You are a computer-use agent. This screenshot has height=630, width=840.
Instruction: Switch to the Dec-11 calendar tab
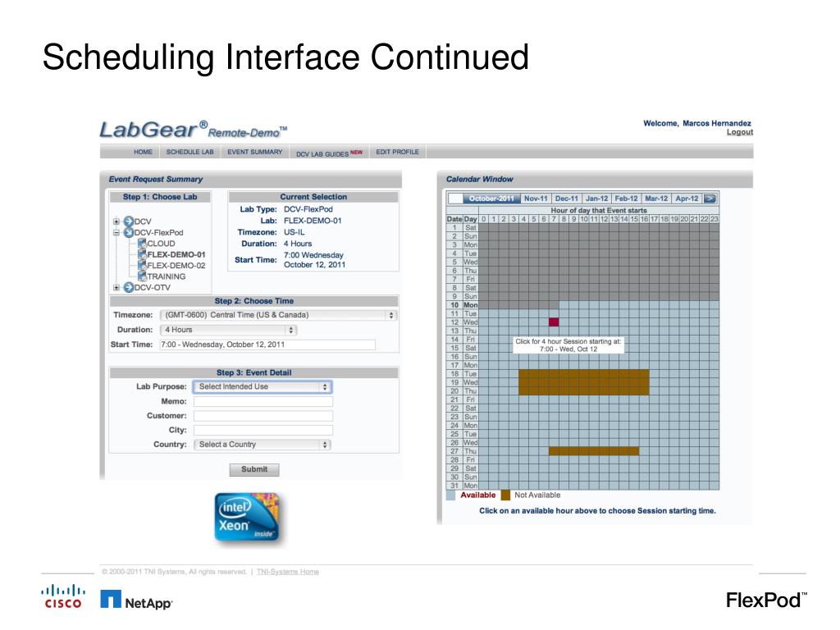566,199
